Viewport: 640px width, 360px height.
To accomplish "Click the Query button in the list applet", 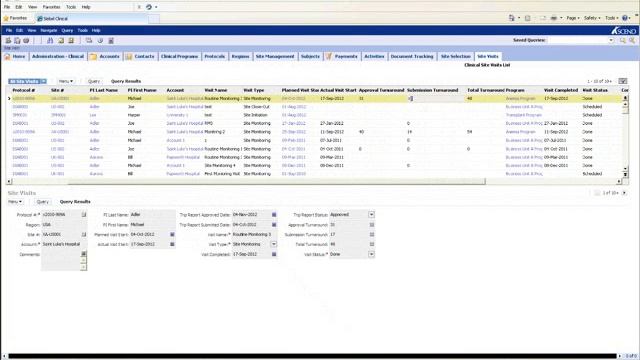I will tap(94, 81).
